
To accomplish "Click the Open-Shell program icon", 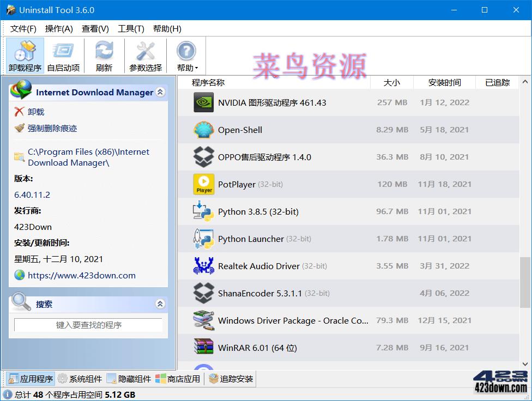I will 203,130.
